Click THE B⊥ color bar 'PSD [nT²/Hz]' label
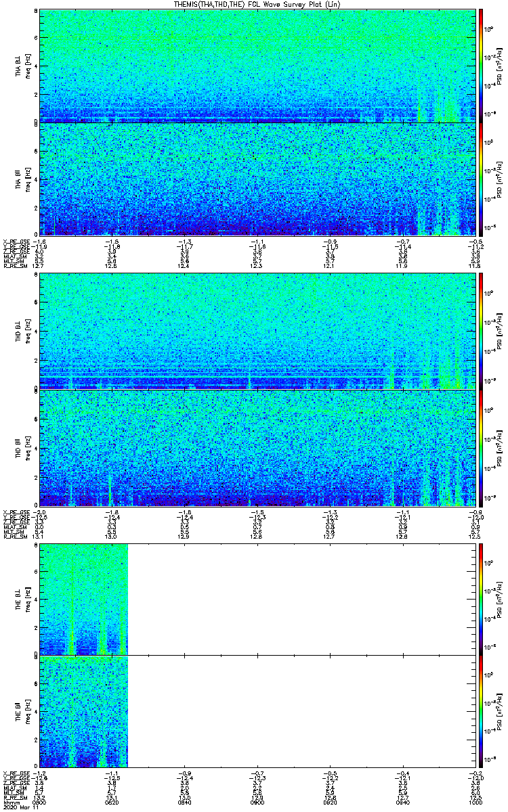 500,599
